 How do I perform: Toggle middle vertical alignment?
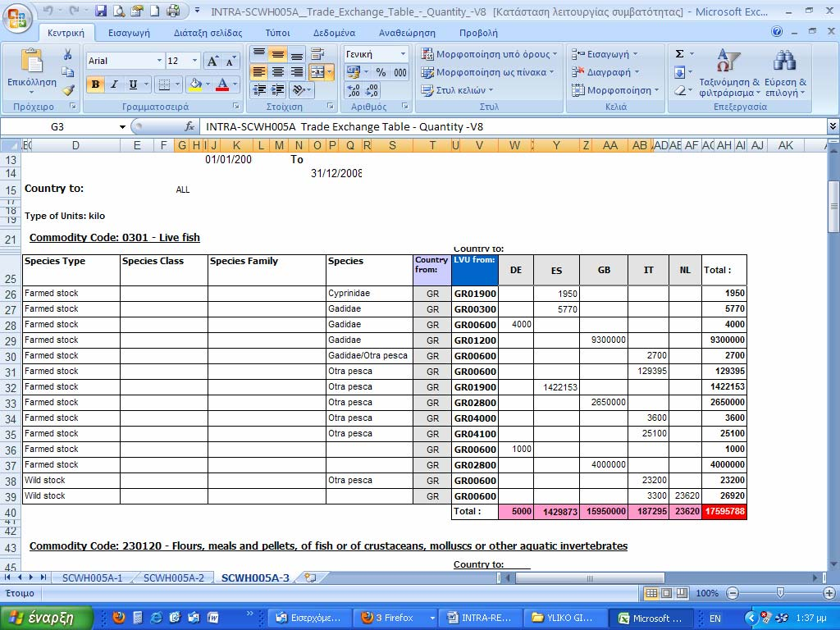pos(278,54)
